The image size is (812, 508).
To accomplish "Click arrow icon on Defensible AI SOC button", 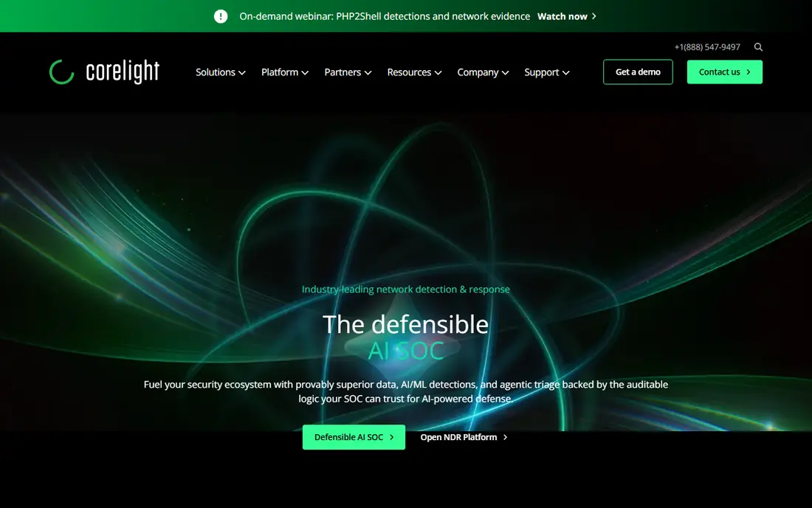I will coord(391,437).
